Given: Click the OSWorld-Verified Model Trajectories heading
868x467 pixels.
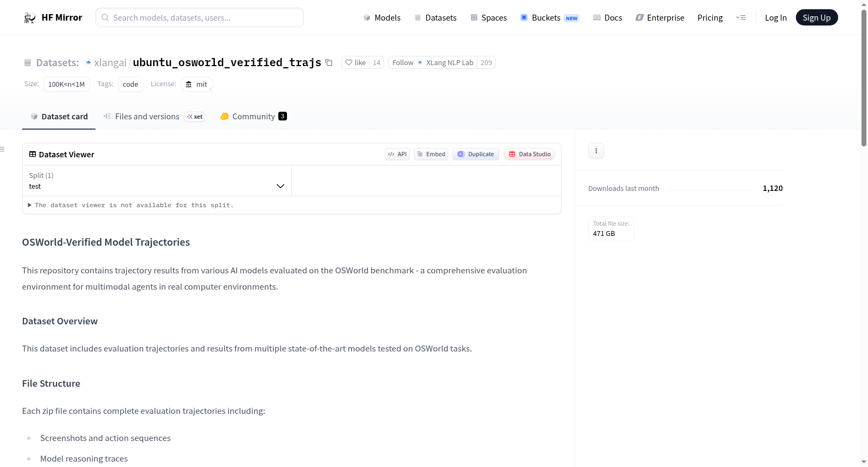Looking at the screenshot, I should (106, 242).
